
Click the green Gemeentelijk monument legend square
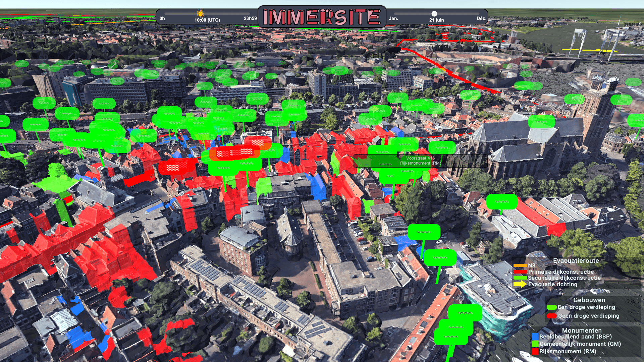pos(535,344)
